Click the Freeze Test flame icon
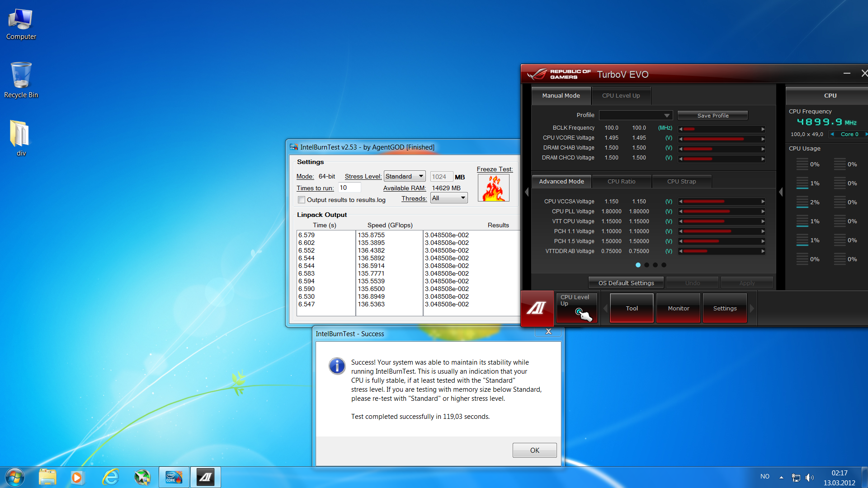 click(493, 188)
